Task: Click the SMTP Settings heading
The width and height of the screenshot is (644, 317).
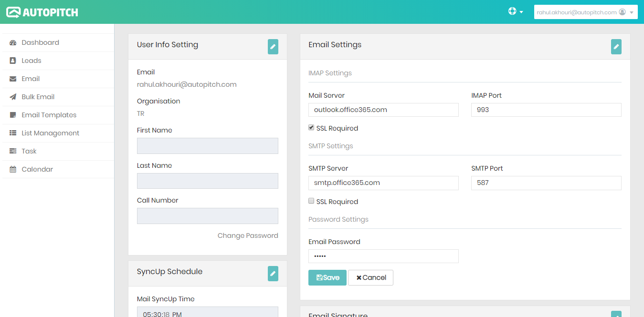Action: (x=331, y=146)
